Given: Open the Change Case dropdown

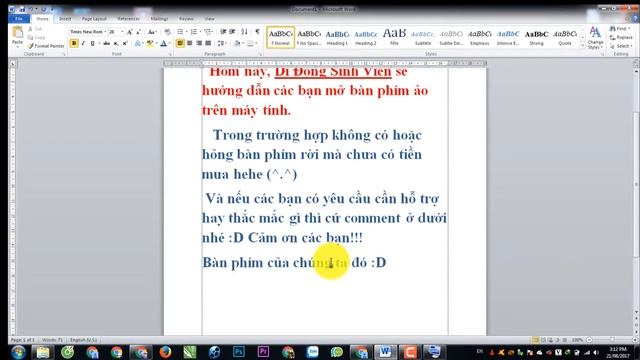Looking at the screenshot, I should pos(152,32).
